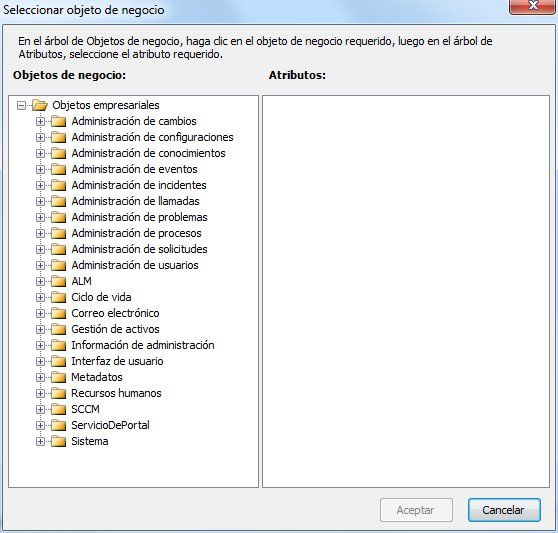
Task: Click the ALM folder icon
Action: coord(58,281)
